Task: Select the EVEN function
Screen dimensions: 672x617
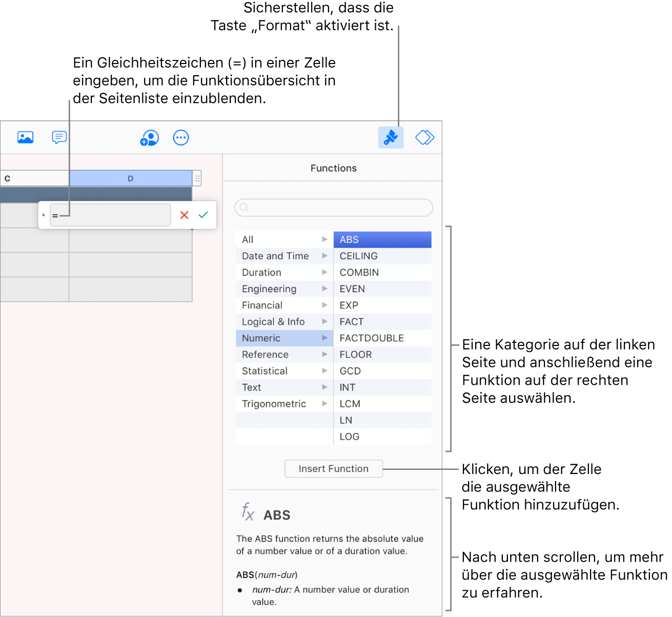Action: pos(382,289)
